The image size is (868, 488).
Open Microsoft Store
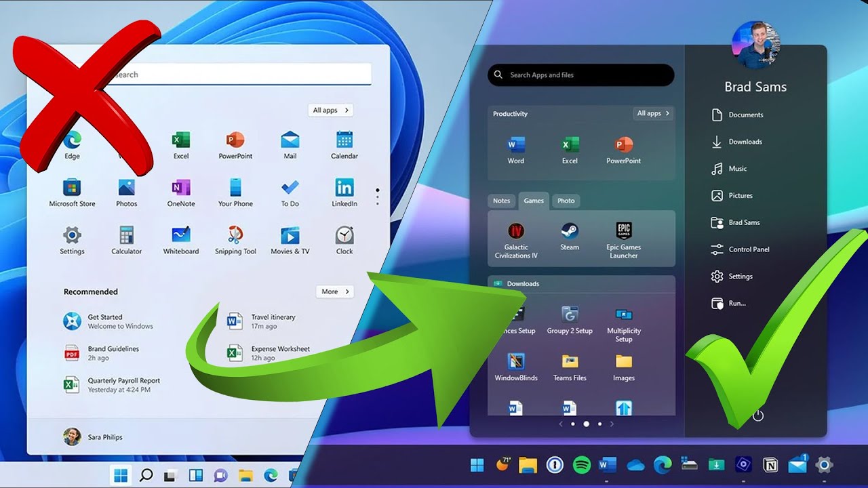tap(72, 192)
